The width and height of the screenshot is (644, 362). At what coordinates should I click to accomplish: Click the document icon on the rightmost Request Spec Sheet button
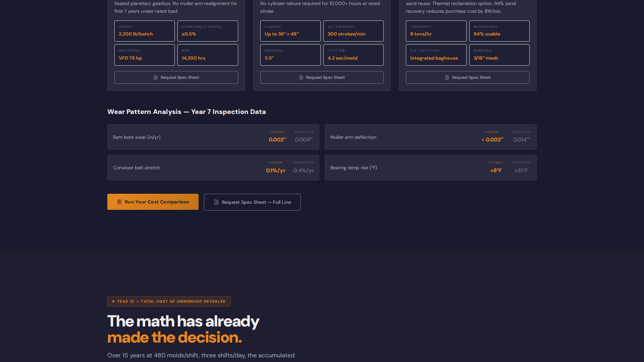[446, 77]
